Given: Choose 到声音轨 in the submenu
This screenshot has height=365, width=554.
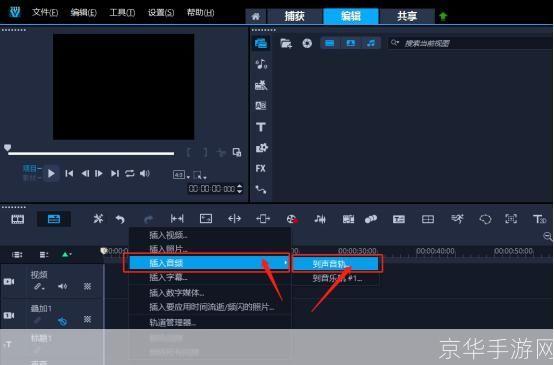Looking at the screenshot, I should pos(336,264).
